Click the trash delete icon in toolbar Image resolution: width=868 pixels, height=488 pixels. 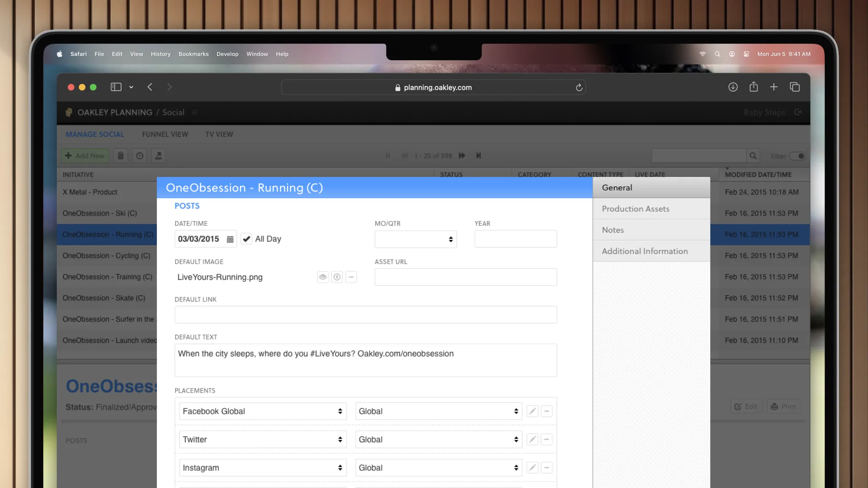tap(120, 156)
